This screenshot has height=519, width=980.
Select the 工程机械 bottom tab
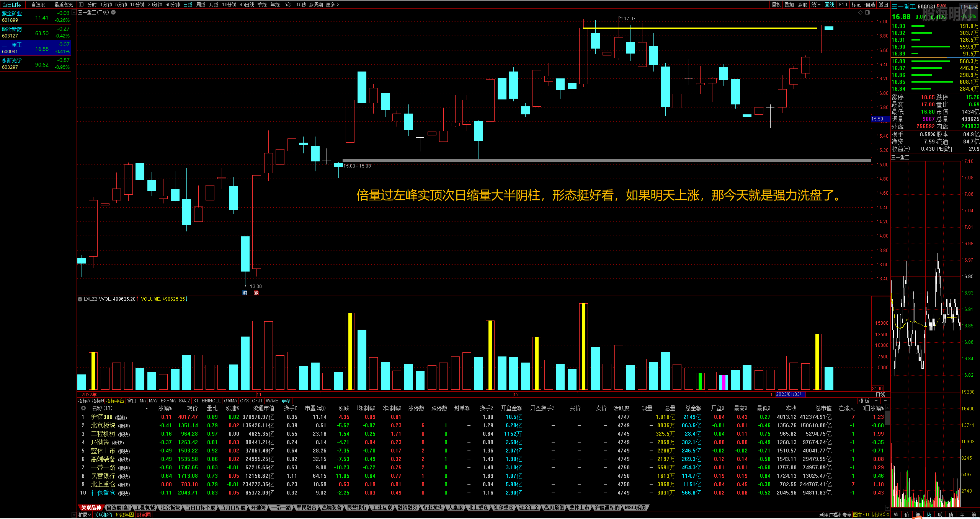coord(145,508)
